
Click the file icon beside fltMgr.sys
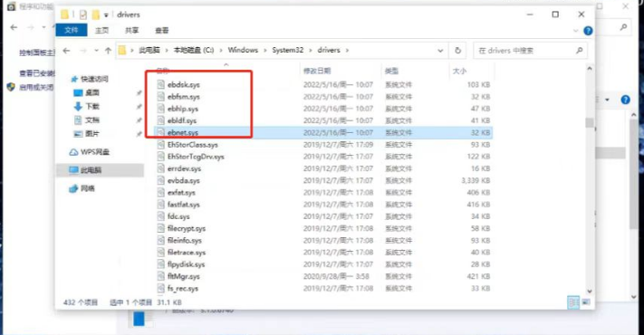[x=160, y=276]
